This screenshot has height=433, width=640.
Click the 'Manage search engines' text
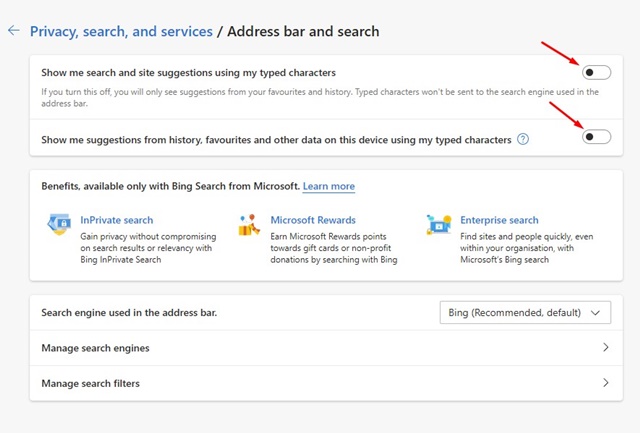[x=96, y=348]
